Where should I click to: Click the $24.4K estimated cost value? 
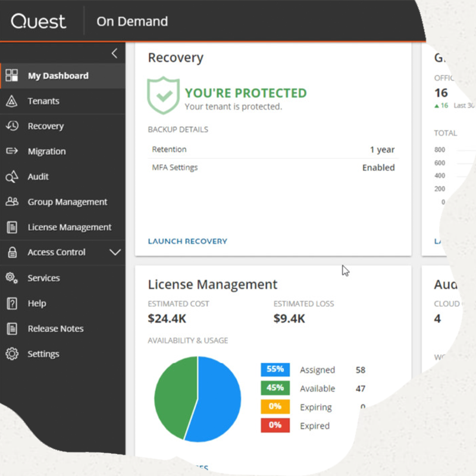(167, 318)
